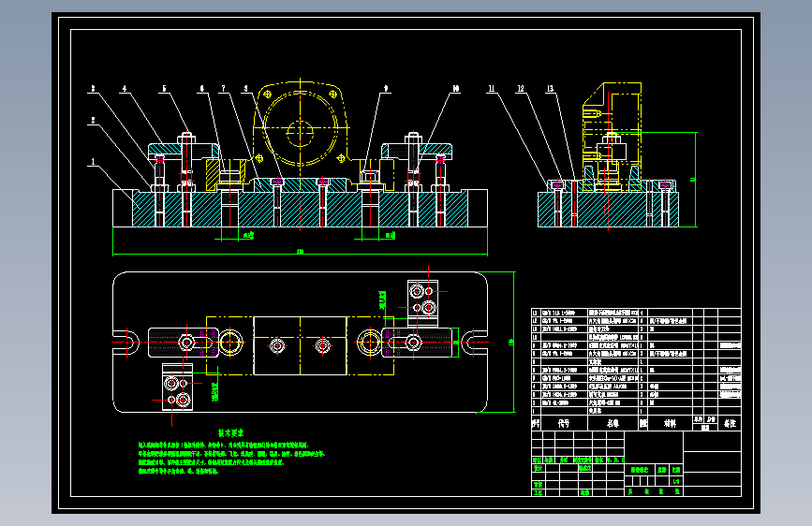Click the yellow workpiece outline in side view
The width and height of the screenshot is (812, 526).
tap(612, 137)
